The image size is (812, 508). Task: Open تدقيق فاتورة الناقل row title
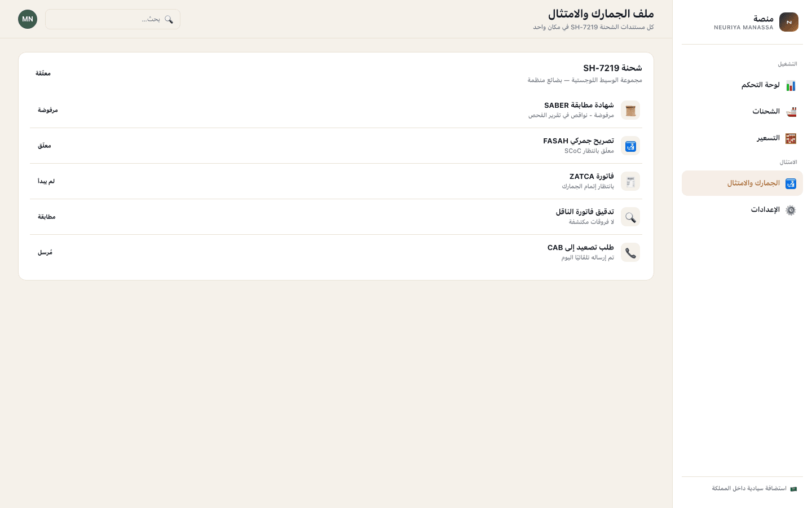(x=585, y=212)
